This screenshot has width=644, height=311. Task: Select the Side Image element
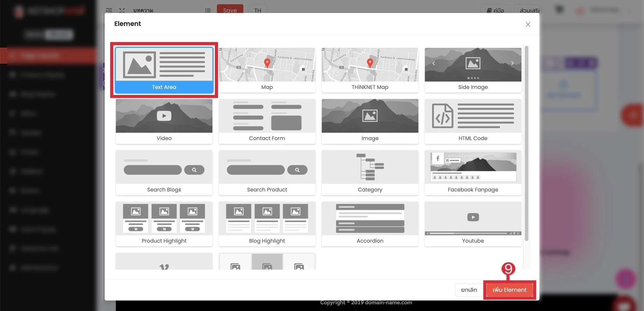[473, 70]
